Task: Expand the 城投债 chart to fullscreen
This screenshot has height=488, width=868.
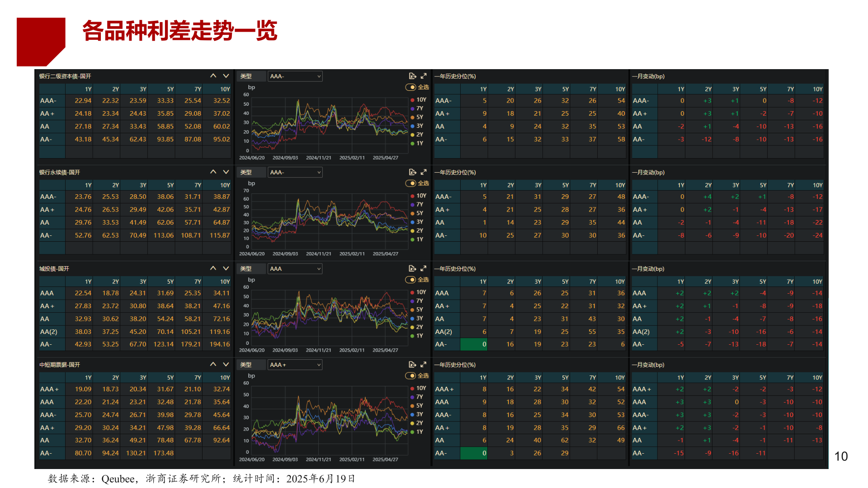Action: (x=424, y=268)
